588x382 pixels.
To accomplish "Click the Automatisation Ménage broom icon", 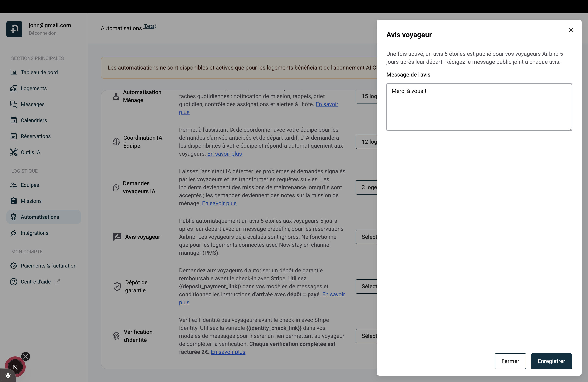I will (x=116, y=96).
